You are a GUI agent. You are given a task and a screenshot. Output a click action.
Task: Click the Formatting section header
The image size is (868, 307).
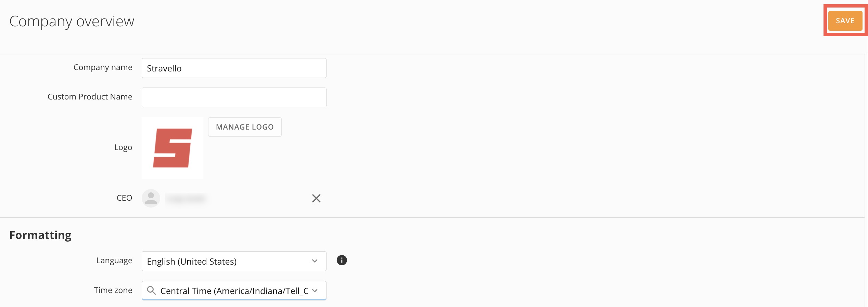40,235
